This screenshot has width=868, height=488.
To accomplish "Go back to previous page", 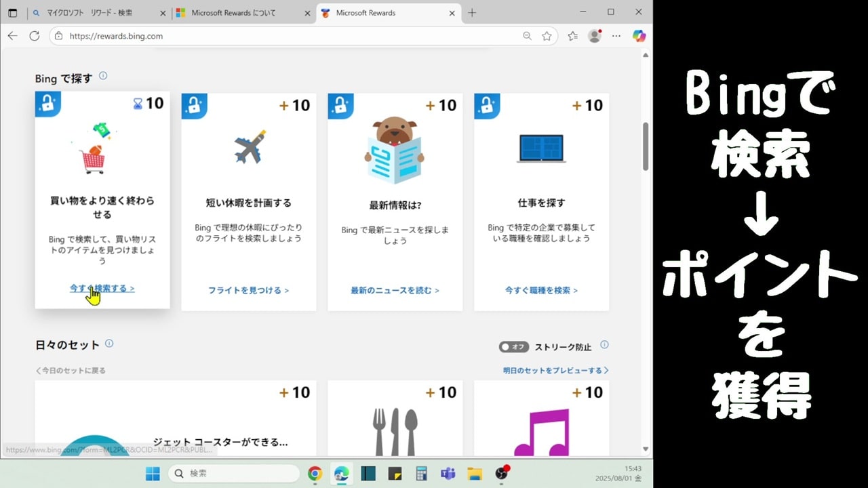I will pos(12,36).
